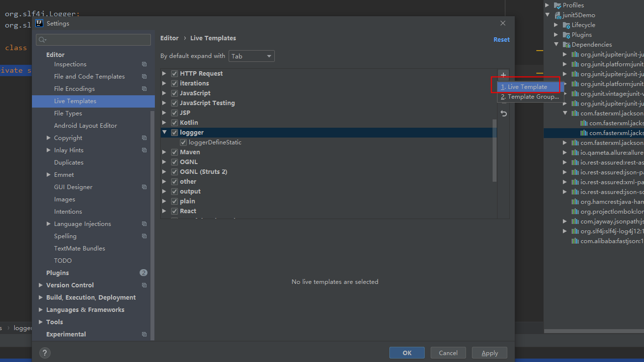The width and height of the screenshot is (644, 362).
Task: Click the Lifecycle folder icon in Maven panel
Action: tap(566, 25)
